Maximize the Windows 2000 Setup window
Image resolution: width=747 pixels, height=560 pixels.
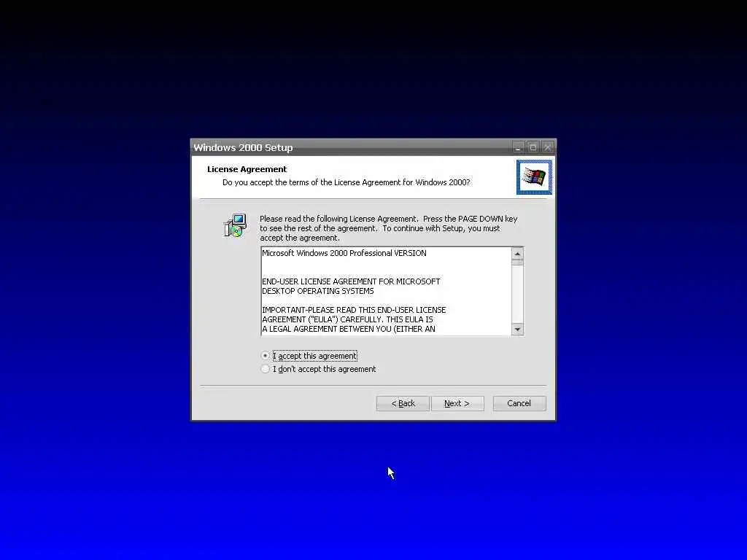coord(533,147)
